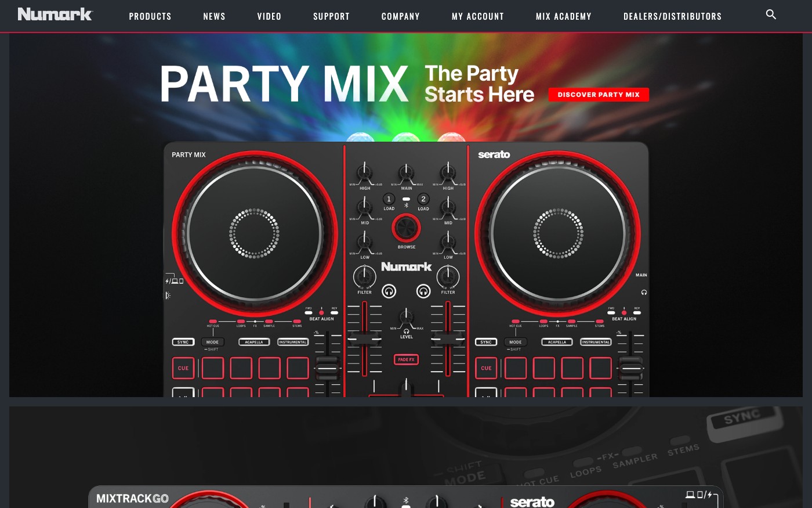
Task: Open the Mixtrack Go banner below
Action: click(x=406, y=457)
